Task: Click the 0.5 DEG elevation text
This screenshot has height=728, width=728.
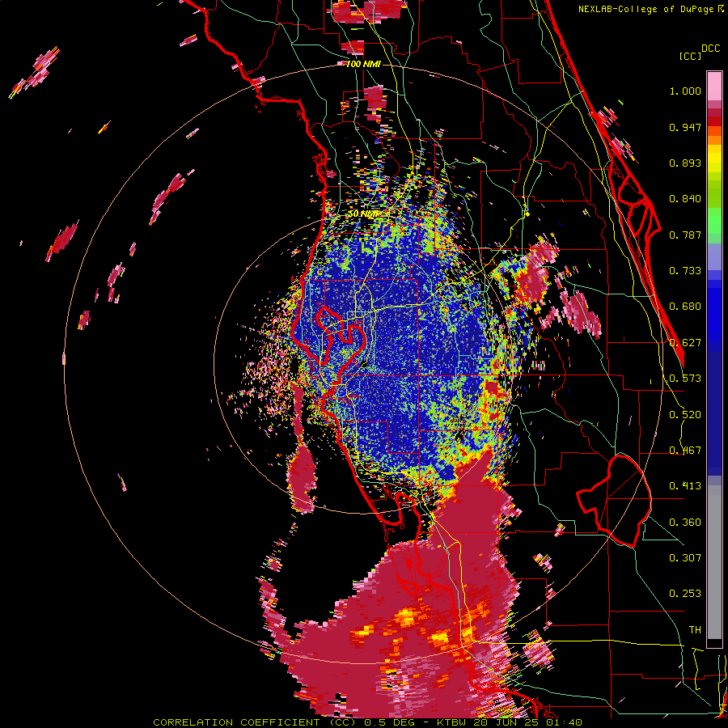Action: click(x=390, y=722)
